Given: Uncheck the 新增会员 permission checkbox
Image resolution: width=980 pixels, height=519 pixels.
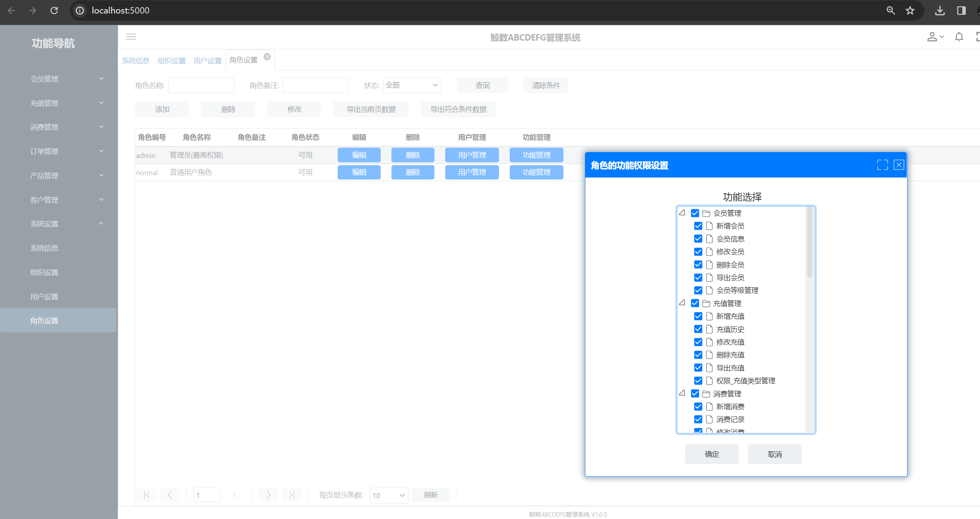Looking at the screenshot, I should [x=698, y=226].
